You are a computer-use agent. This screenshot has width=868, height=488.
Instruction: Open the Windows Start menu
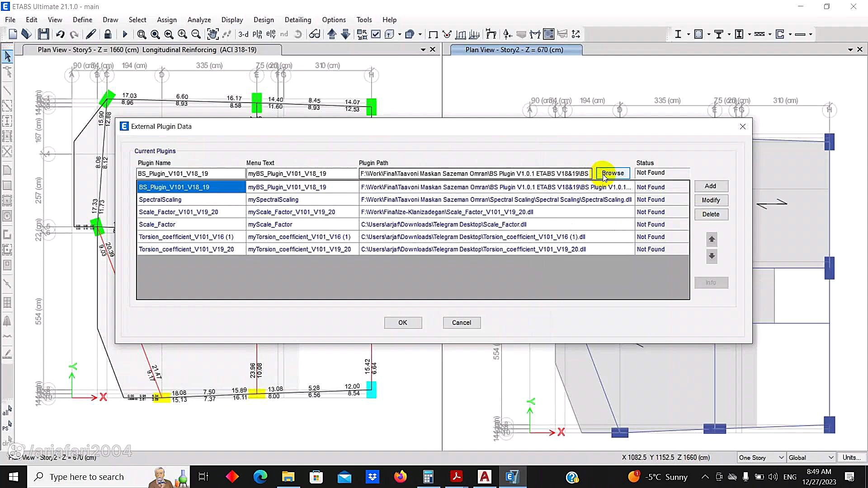(13, 477)
